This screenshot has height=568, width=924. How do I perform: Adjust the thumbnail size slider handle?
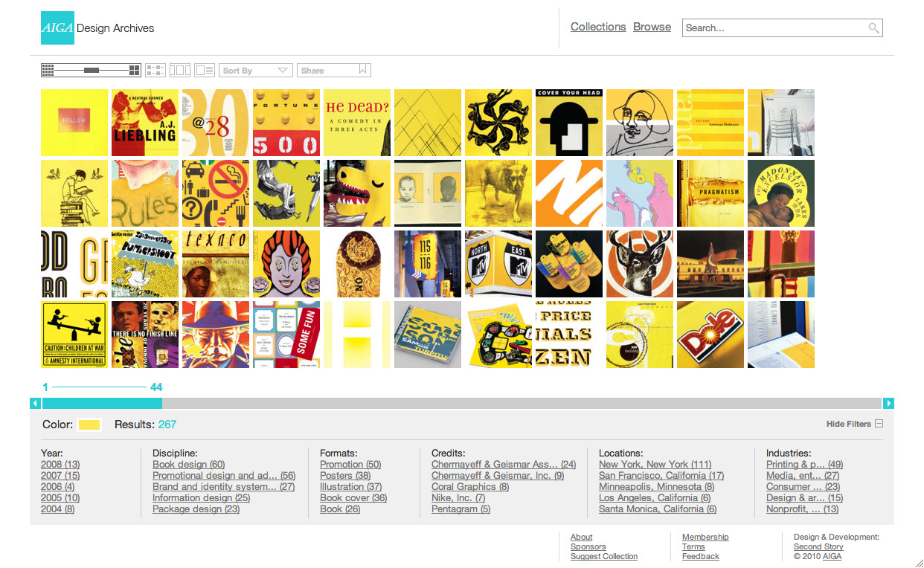coord(92,70)
